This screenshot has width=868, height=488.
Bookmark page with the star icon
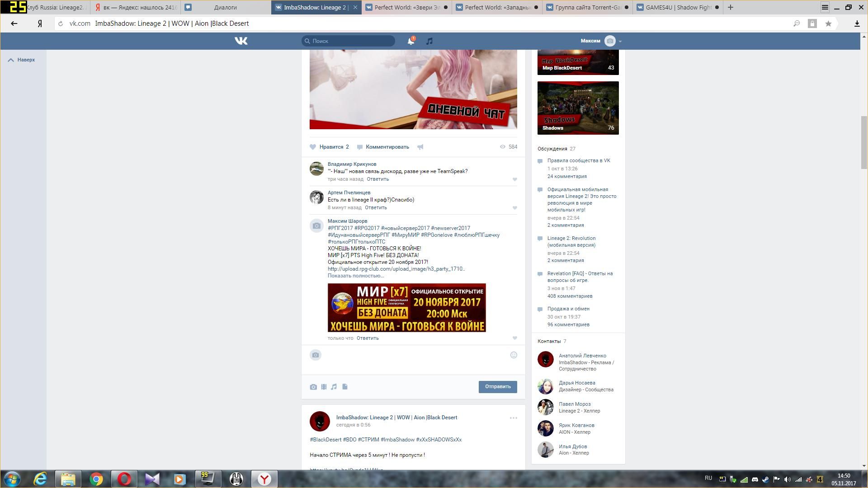pos(828,23)
